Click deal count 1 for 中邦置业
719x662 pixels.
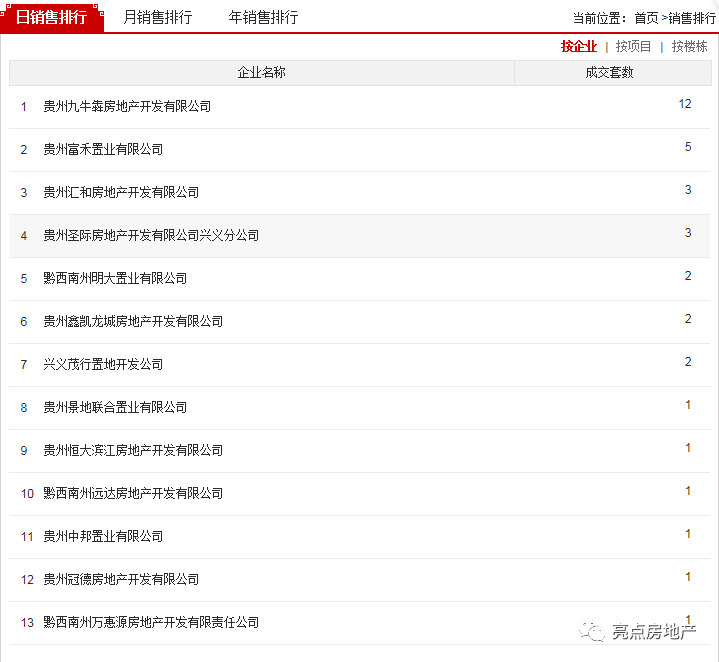pyautogui.click(x=688, y=534)
